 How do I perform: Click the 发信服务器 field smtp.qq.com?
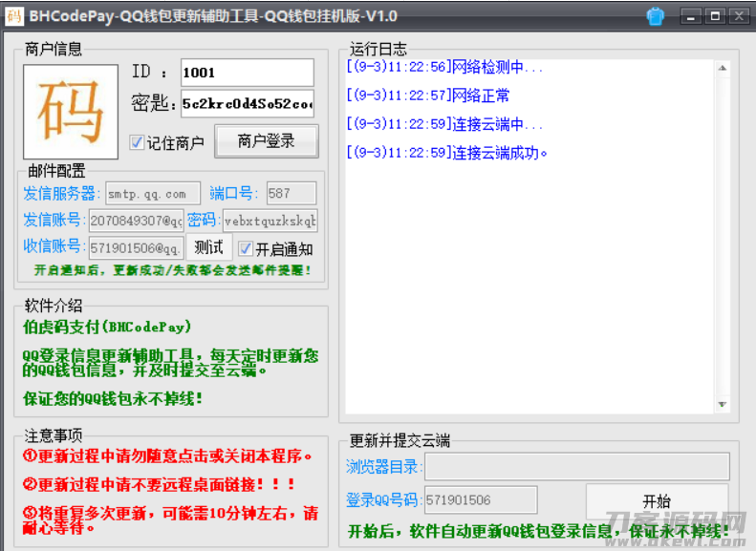153,194
